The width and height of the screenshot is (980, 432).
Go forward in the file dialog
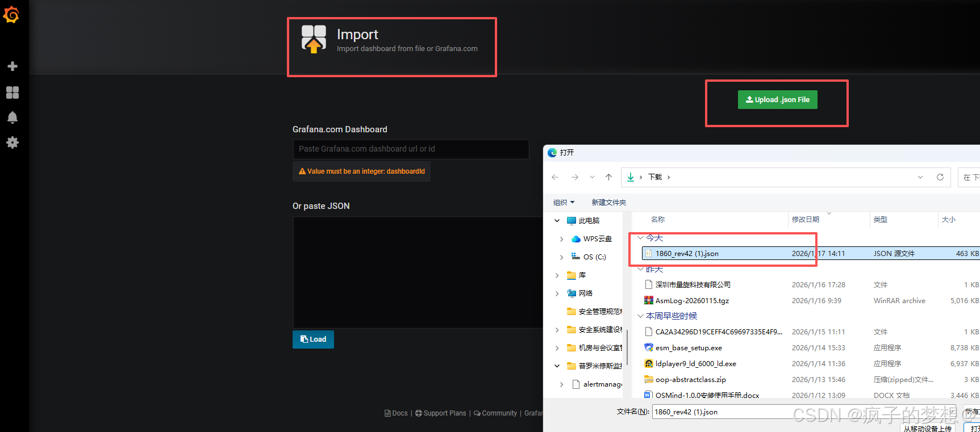575,177
